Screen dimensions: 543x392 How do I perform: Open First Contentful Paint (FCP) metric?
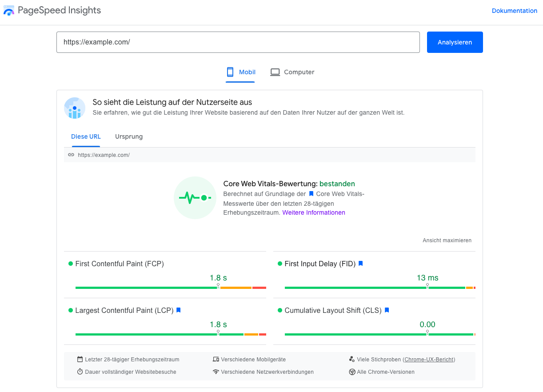[120, 264]
